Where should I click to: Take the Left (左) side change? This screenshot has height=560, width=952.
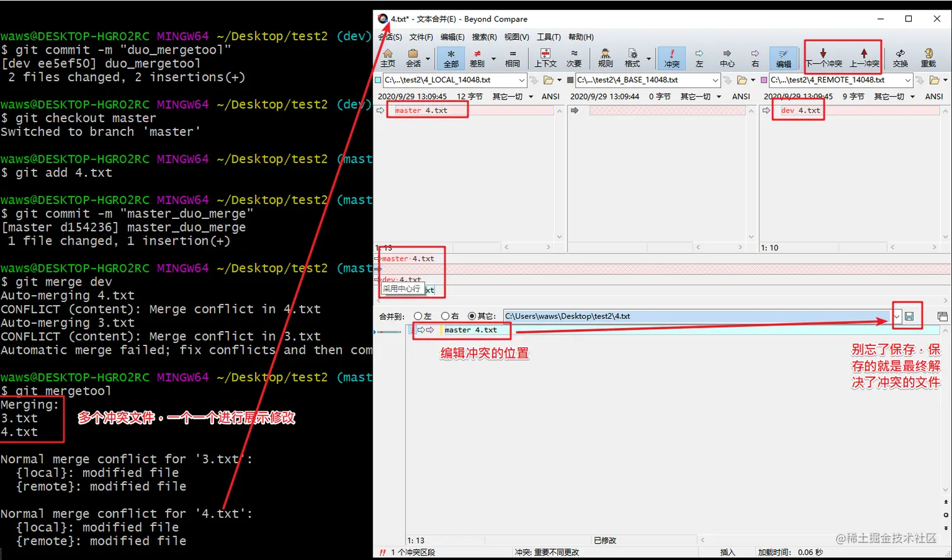click(x=699, y=58)
